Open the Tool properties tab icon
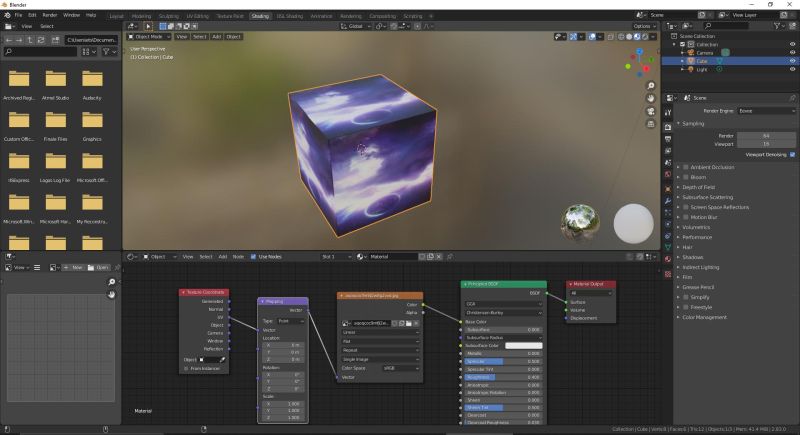This screenshot has height=435, width=800. (x=668, y=113)
